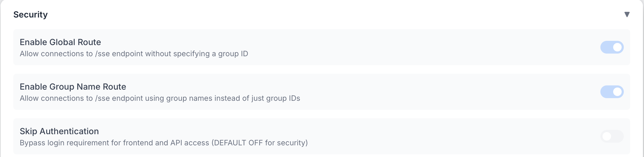The image size is (644, 157).
Task: Click "/sse" in the Global Route description
Action: coord(102,54)
